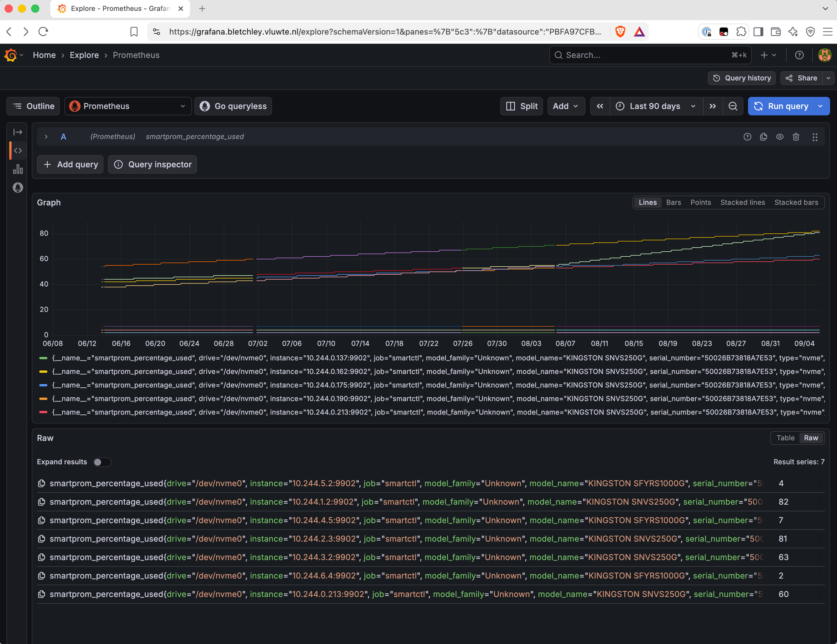Click the Prometheus flame sidebar icon
Image resolution: width=837 pixels, height=644 pixels.
click(x=18, y=187)
